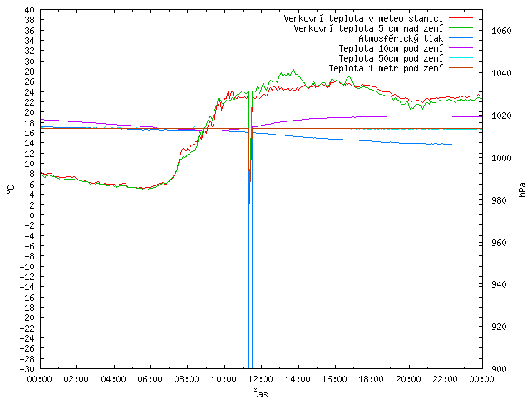Click legend label 'Teplota 50cm pod zemí'

coord(391,58)
